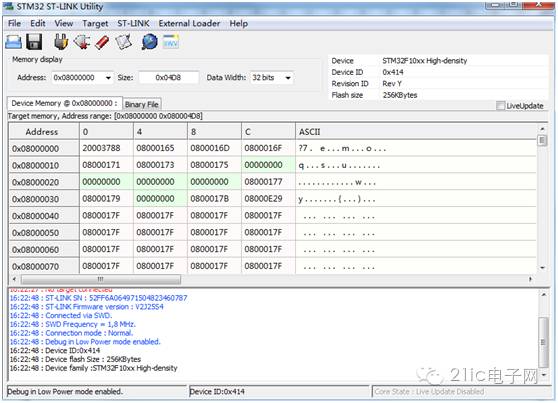
Task: Select row header 0x08000030
Action: point(44,199)
